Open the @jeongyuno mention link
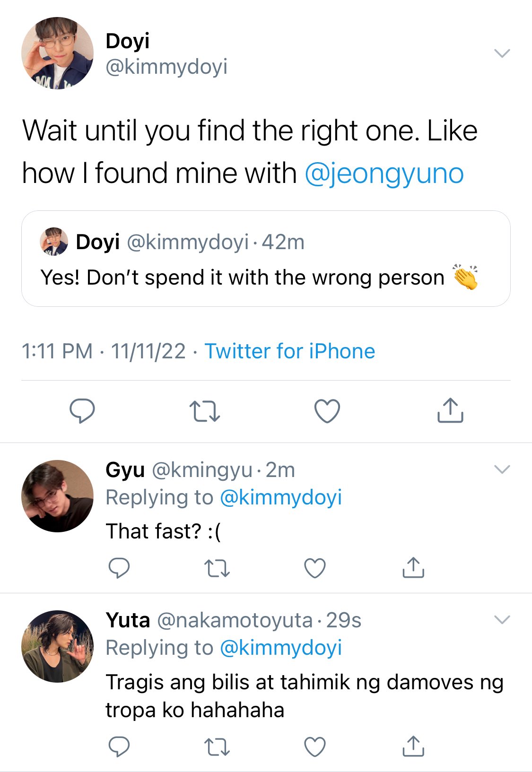This screenshot has height=772, width=532. tap(384, 173)
